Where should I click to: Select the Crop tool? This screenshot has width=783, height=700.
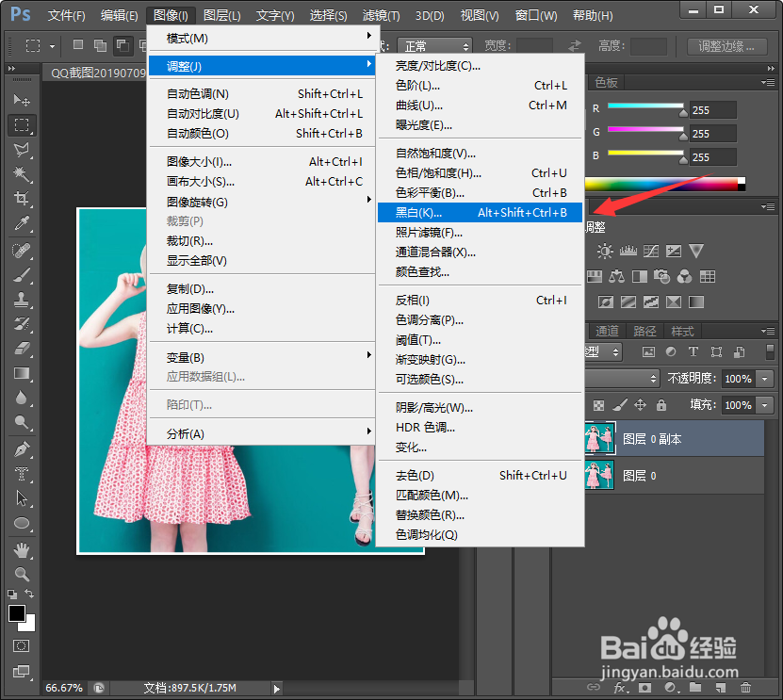21,195
